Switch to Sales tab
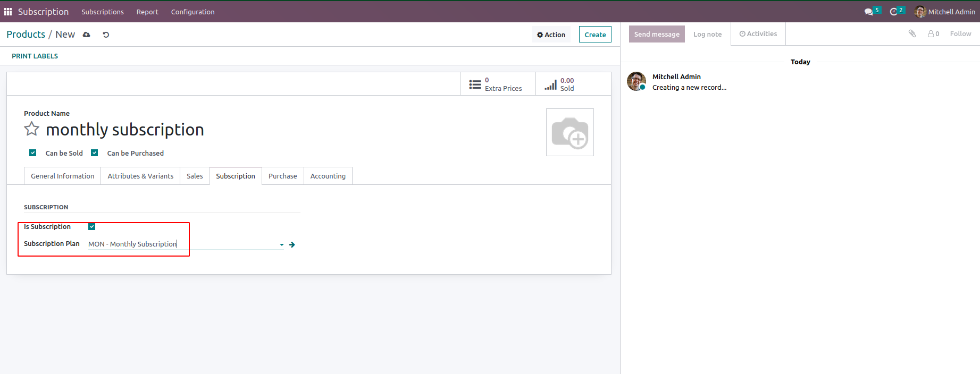 click(195, 176)
